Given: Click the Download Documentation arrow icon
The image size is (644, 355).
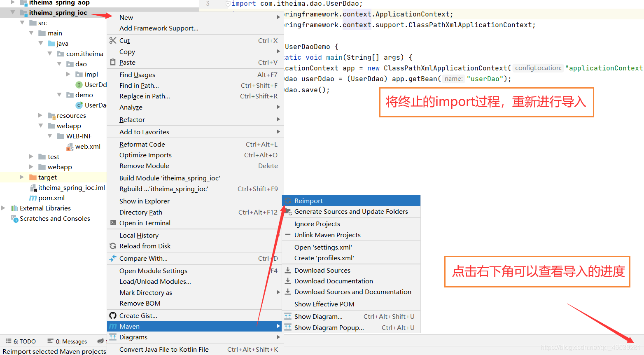Looking at the screenshot, I should pyautogui.click(x=288, y=281).
